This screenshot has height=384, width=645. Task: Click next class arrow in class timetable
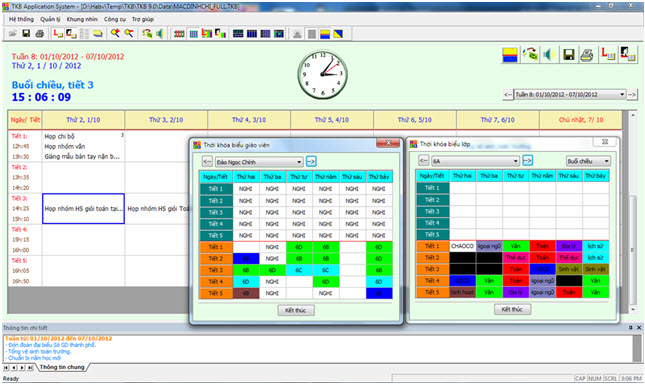(x=527, y=160)
